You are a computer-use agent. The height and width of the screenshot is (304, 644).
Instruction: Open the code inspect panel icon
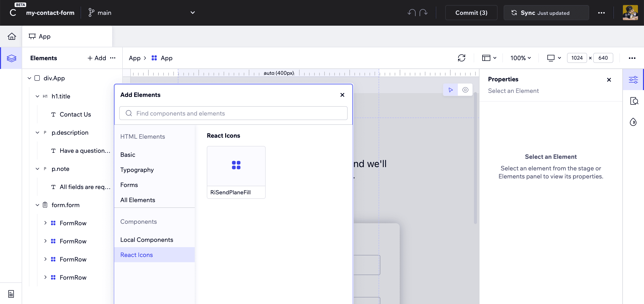[x=634, y=101]
